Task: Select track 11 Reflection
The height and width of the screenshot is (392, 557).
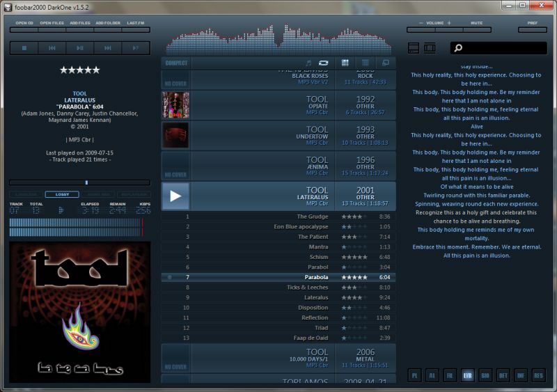Action: [x=278, y=317]
